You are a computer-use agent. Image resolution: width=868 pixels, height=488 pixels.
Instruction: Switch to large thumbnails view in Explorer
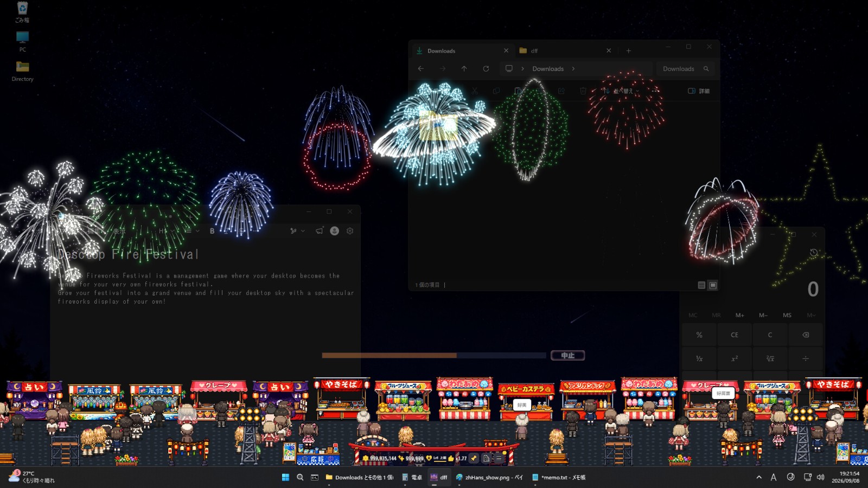(x=713, y=285)
